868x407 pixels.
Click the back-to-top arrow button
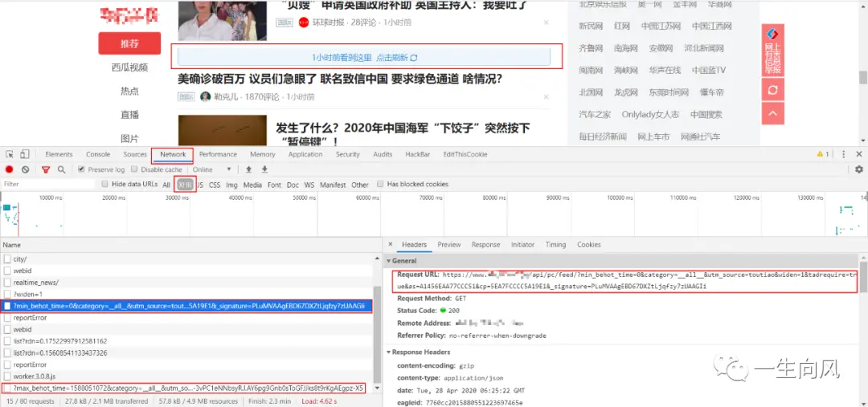tap(773, 113)
